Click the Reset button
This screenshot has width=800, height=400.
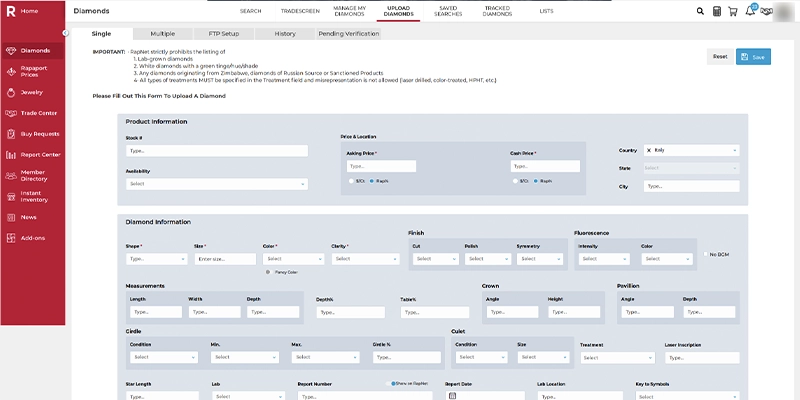pyautogui.click(x=719, y=57)
